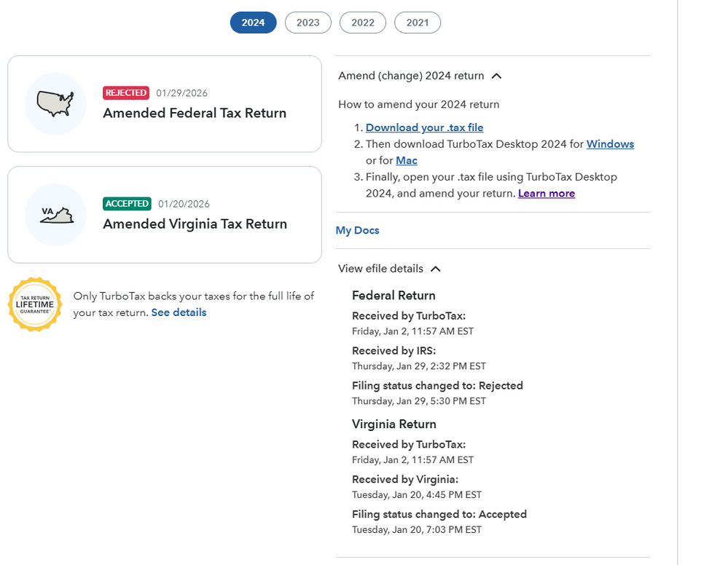The width and height of the screenshot is (728, 565).
Task: Open See details for lifetime guarantee
Action: (179, 312)
